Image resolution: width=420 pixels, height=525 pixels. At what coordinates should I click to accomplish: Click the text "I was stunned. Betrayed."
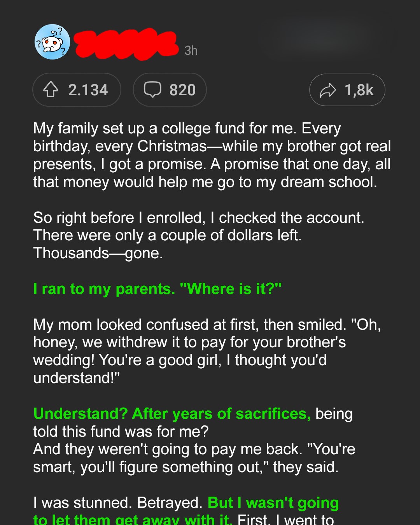[x=117, y=503]
